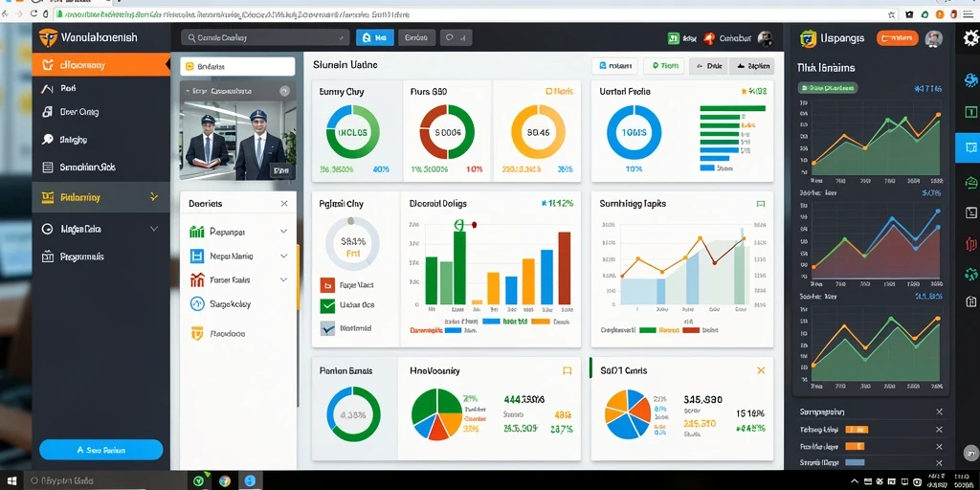
Task: Open settings via the white gear icon
Action: 969,38
